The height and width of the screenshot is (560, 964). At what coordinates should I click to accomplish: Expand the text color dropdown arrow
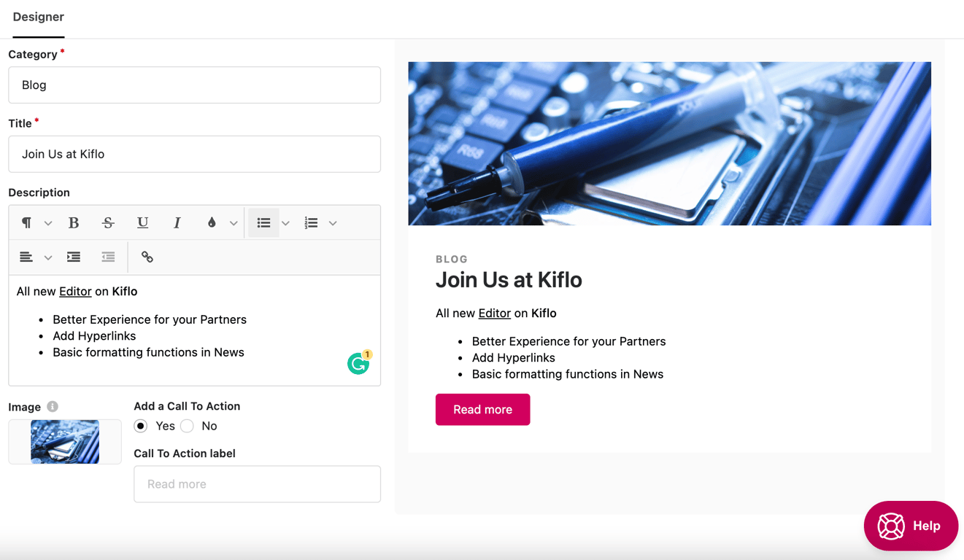(x=234, y=223)
